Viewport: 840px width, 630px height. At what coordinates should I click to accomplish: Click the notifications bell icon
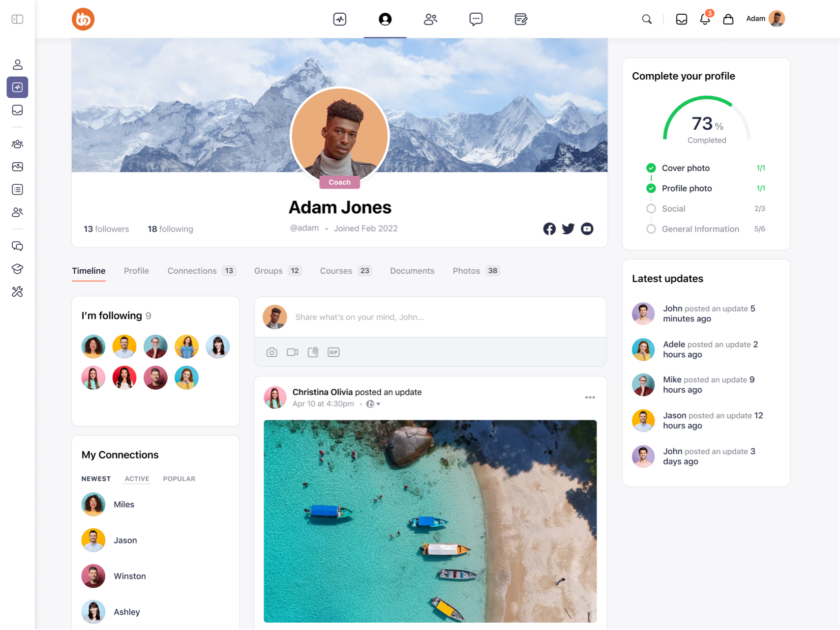(704, 19)
